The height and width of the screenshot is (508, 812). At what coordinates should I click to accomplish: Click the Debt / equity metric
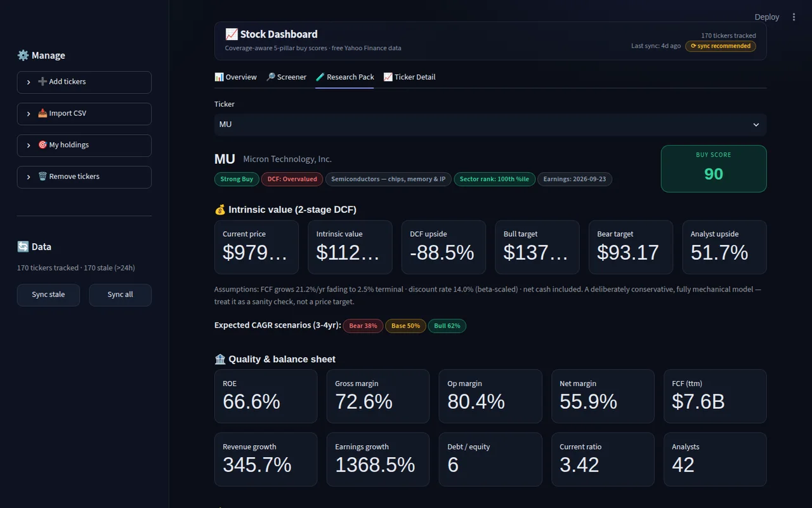point(490,459)
